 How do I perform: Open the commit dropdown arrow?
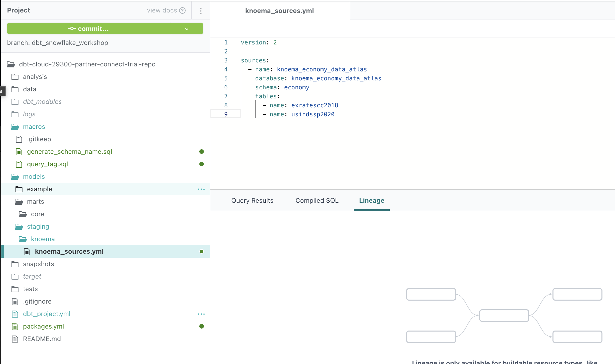[187, 29]
